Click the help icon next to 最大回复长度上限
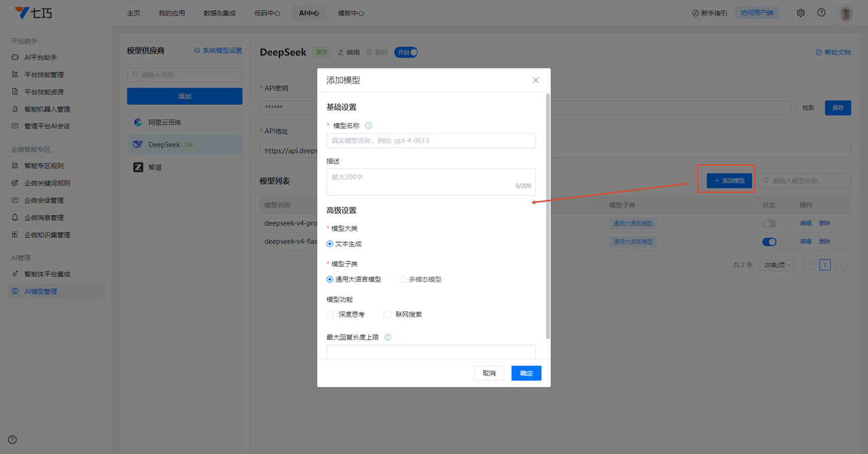The height and width of the screenshot is (454, 868). pyautogui.click(x=388, y=337)
